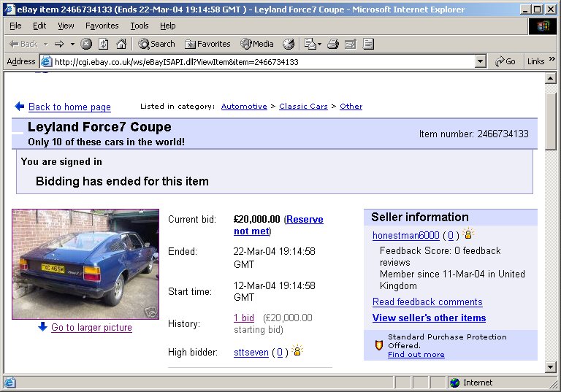
Task: Click the Mail toolbar icon
Action: [310, 44]
